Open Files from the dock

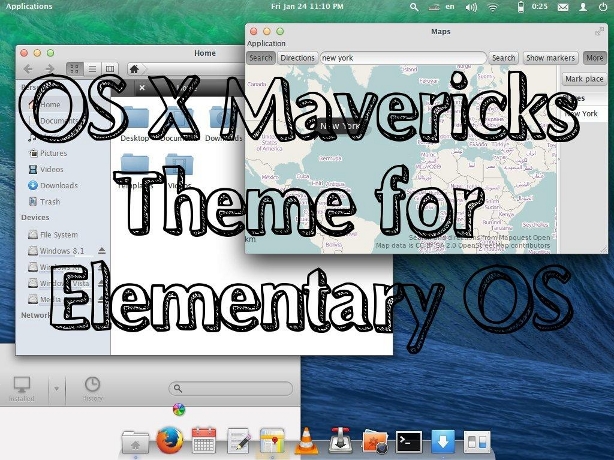(x=135, y=441)
